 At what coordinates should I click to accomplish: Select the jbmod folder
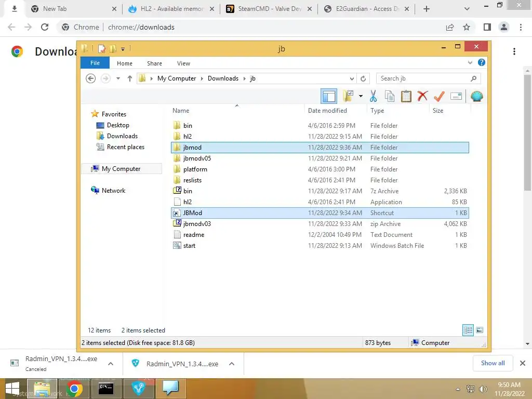(320, 147)
